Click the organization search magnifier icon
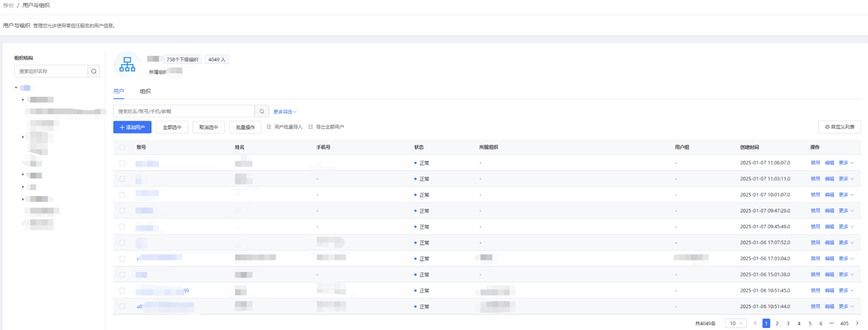This screenshot has width=868, height=330. tap(93, 71)
